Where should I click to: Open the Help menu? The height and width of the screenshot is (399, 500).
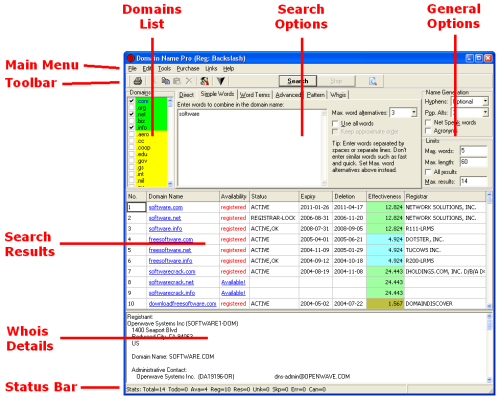pos(228,69)
